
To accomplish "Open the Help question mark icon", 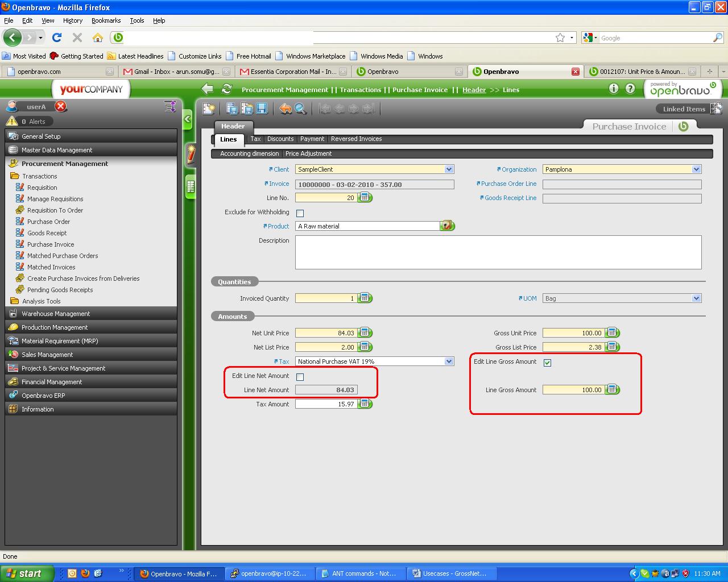I will click(x=630, y=88).
